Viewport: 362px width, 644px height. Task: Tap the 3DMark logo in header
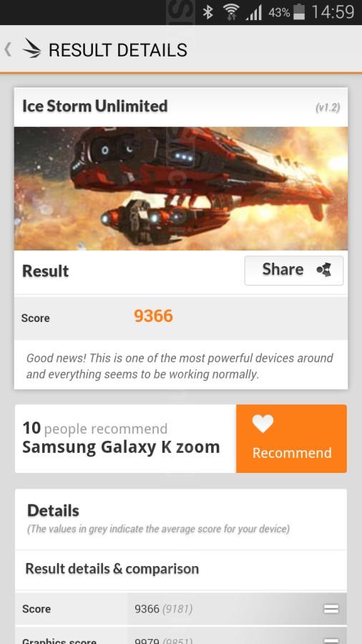[x=31, y=49]
